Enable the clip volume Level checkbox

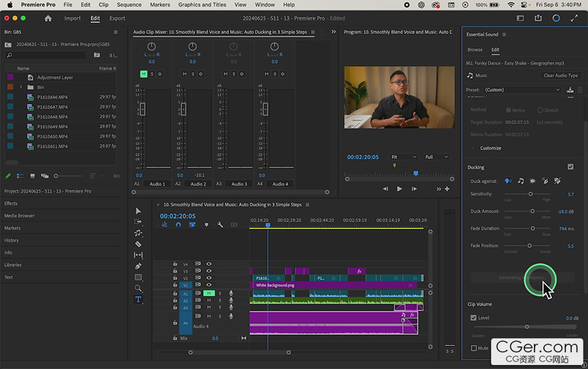(x=474, y=318)
